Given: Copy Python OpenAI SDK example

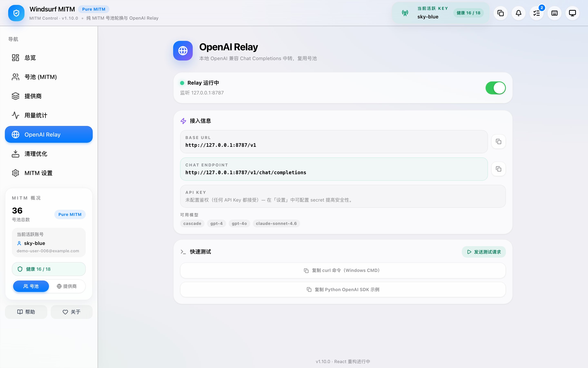Looking at the screenshot, I should point(343,290).
